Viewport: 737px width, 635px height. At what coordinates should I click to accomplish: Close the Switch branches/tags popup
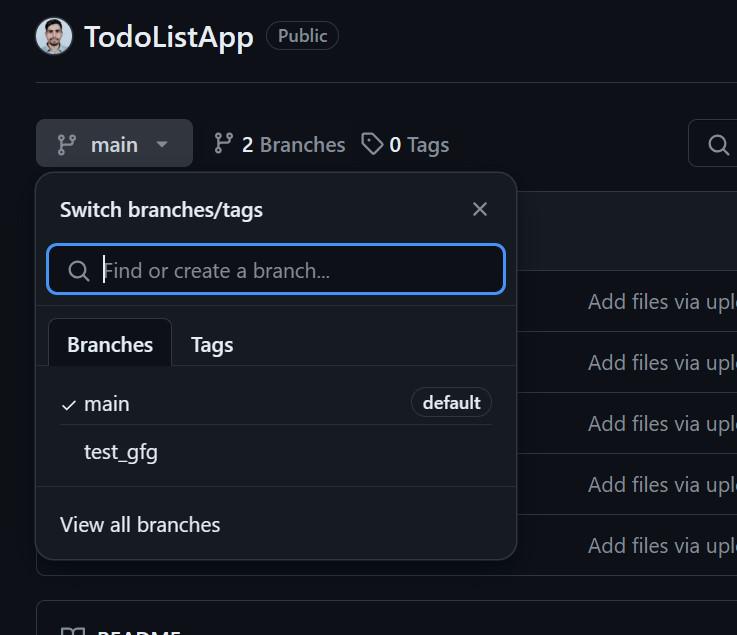click(x=480, y=209)
